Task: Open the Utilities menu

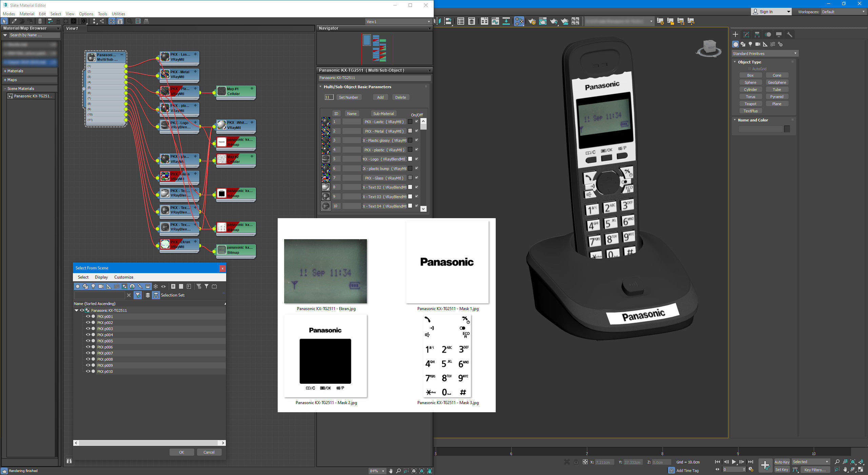Action: pyautogui.click(x=118, y=14)
